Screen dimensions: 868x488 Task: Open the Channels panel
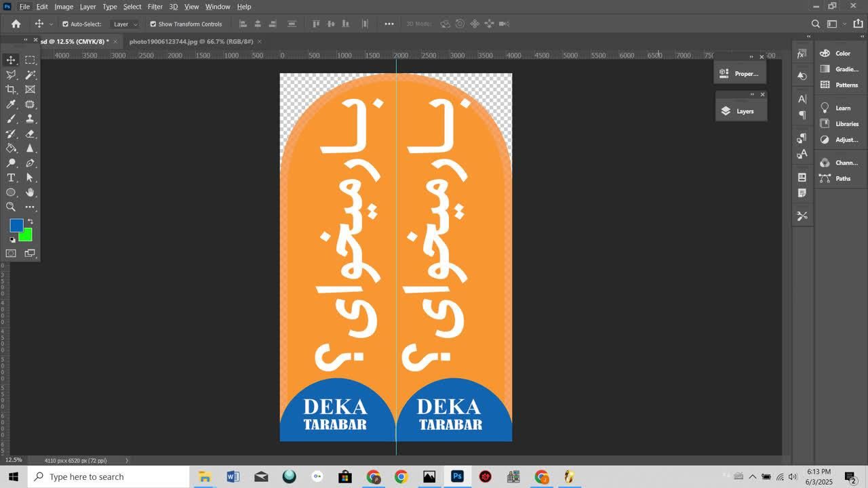pos(841,163)
